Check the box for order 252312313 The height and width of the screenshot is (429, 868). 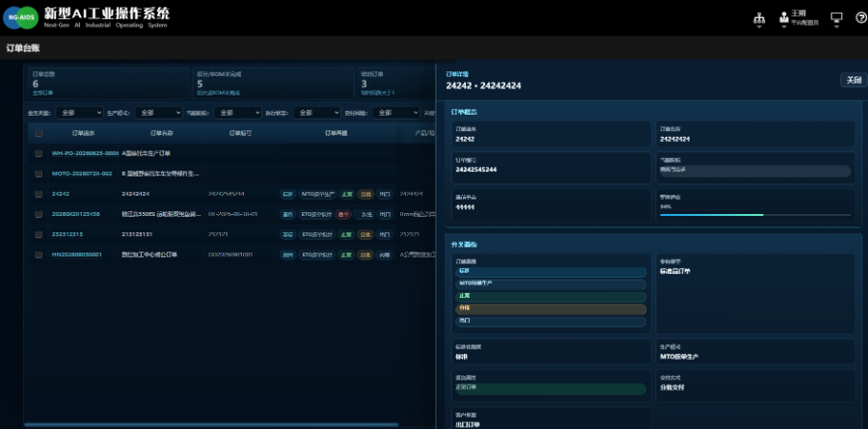click(39, 234)
